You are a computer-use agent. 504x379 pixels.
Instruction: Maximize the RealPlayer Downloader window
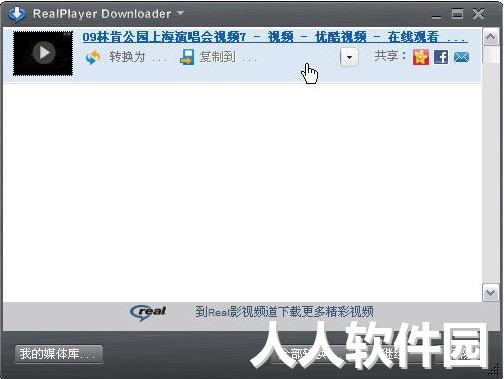(457, 14)
